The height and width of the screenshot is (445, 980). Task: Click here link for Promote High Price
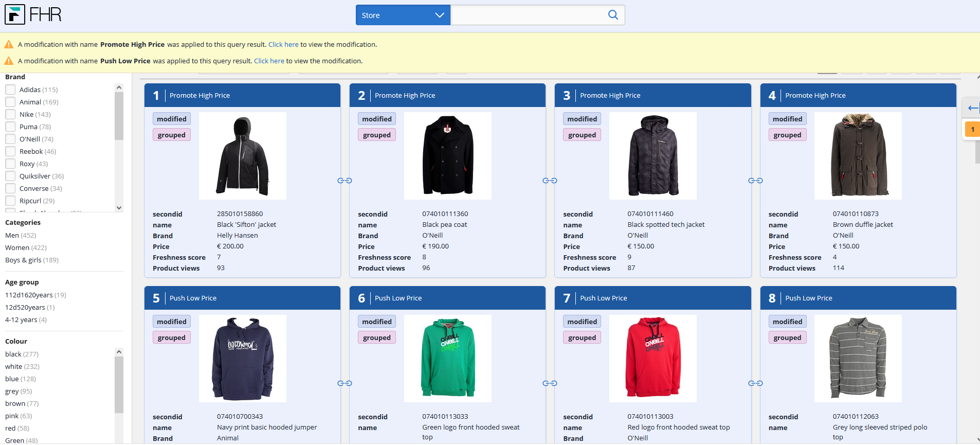(x=283, y=44)
